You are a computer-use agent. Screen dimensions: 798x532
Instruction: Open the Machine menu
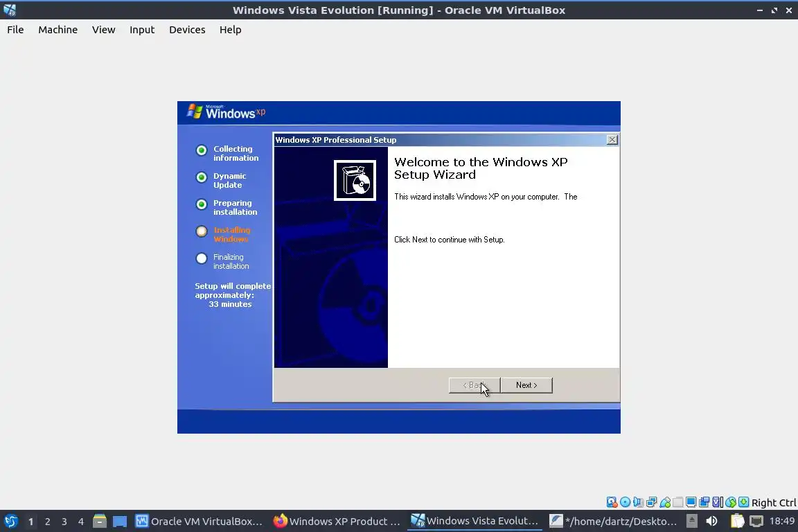pos(58,30)
